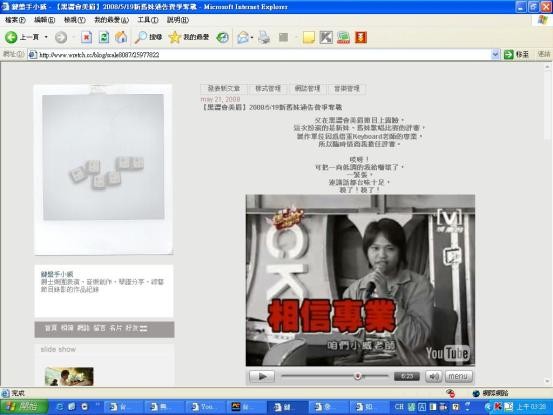
Task: Click the CH language bar indicator
Action: click(x=399, y=407)
